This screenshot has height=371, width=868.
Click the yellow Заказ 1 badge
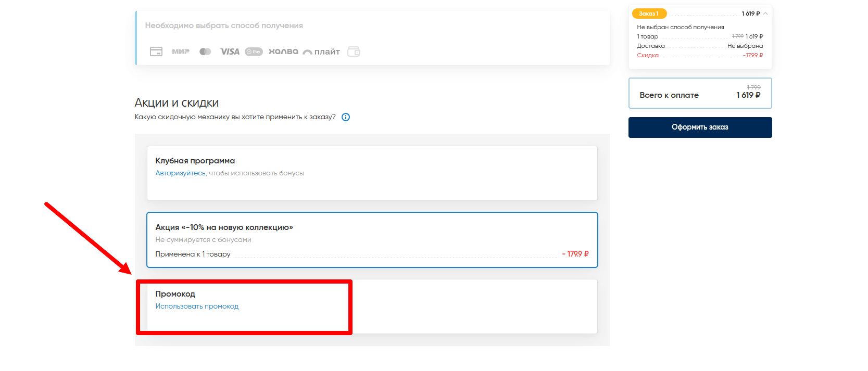coord(649,14)
